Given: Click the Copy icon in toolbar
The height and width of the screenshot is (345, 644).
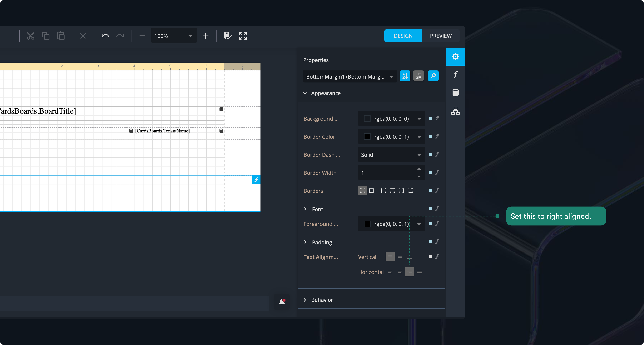Looking at the screenshot, I should [x=46, y=36].
